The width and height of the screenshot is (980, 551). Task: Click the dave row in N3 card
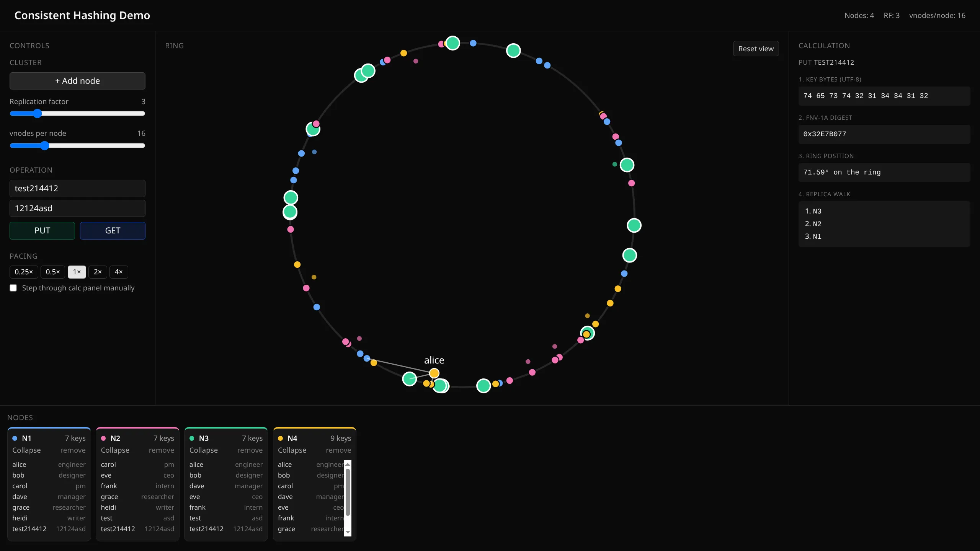[226, 486]
